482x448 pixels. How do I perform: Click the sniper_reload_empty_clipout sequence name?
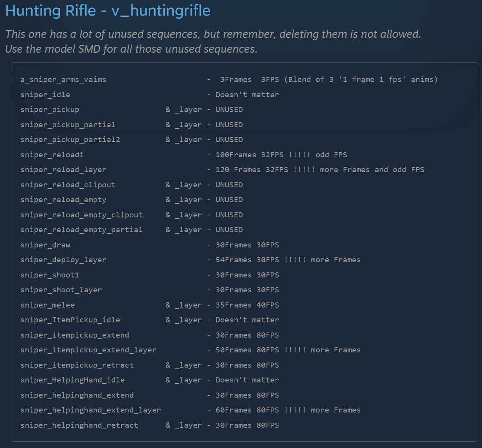82,215
